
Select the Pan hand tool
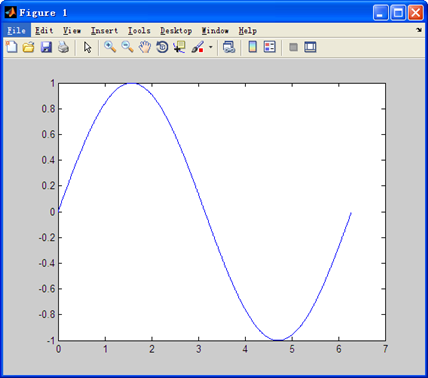[145, 47]
